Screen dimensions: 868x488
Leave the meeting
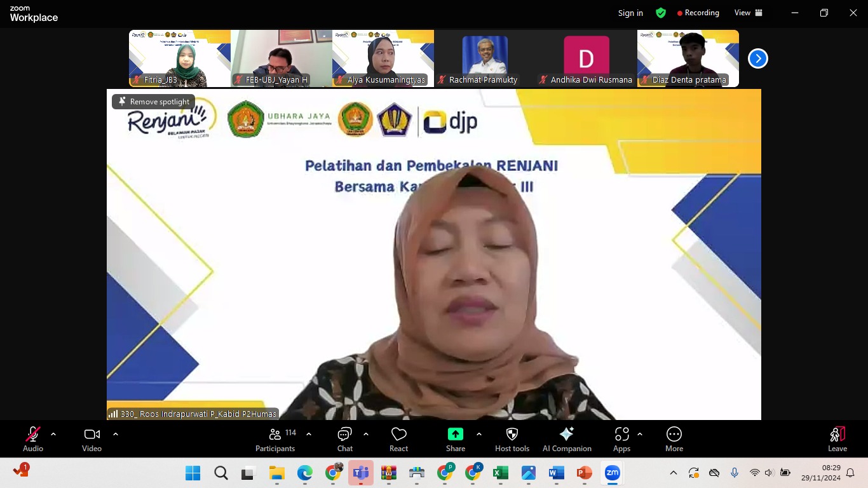click(837, 439)
